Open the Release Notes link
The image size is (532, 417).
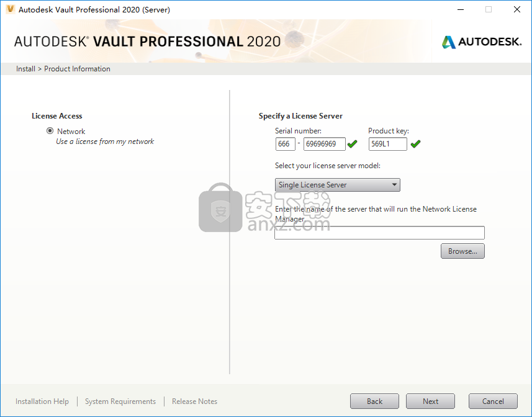pos(194,401)
